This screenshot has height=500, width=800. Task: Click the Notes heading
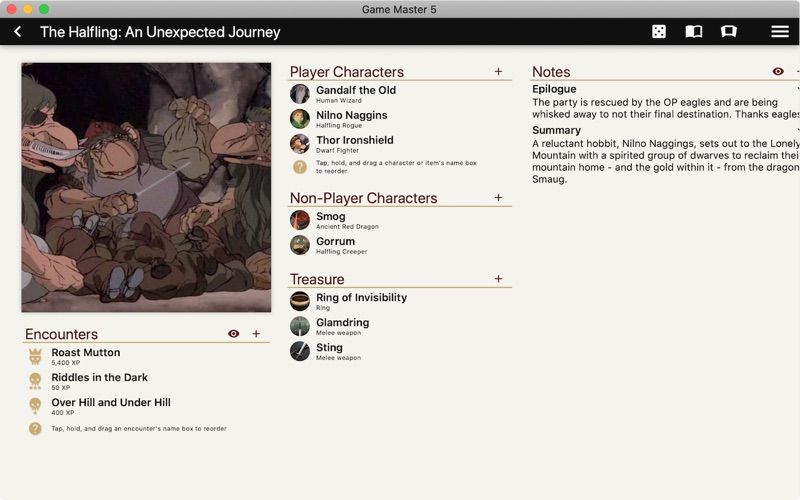[551, 72]
